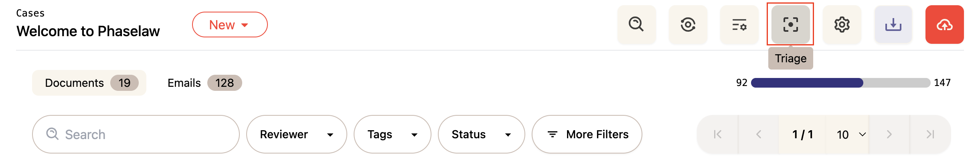Change the page size dropdown showing 10
Viewport: 980px width, 168px height.
(851, 134)
